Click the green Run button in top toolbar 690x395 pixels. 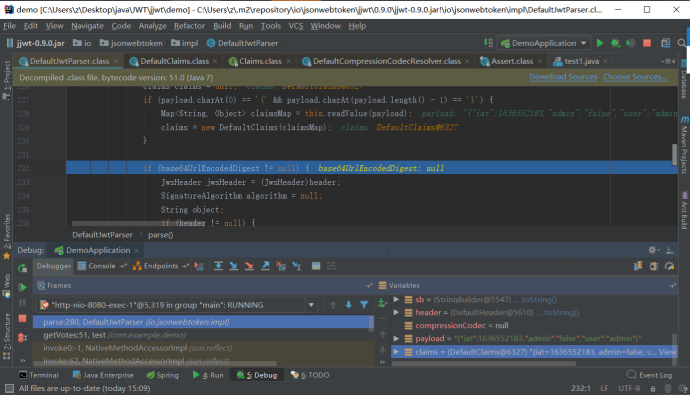coord(599,43)
